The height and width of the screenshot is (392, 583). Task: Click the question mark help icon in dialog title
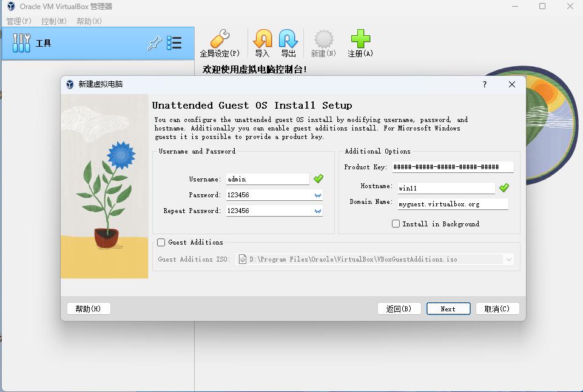pyautogui.click(x=485, y=84)
